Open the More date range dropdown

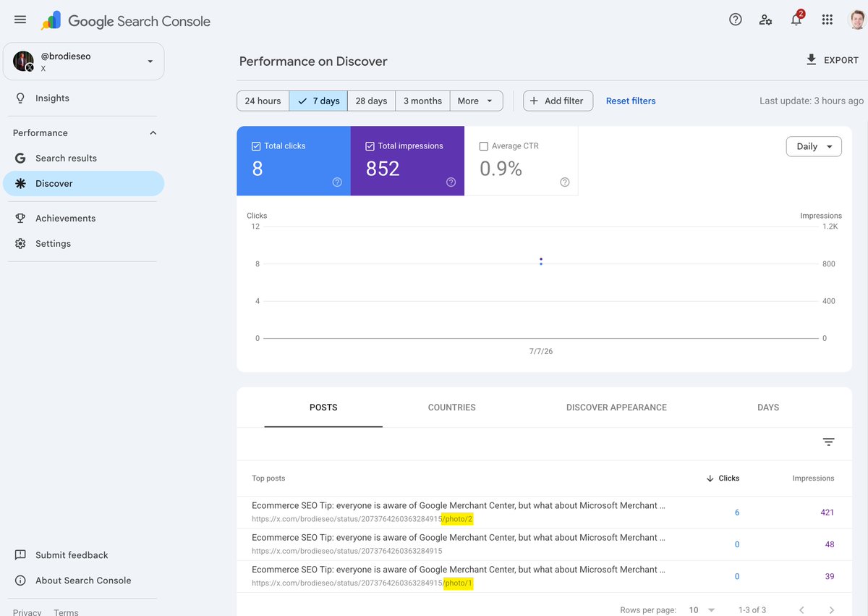pyautogui.click(x=476, y=101)
